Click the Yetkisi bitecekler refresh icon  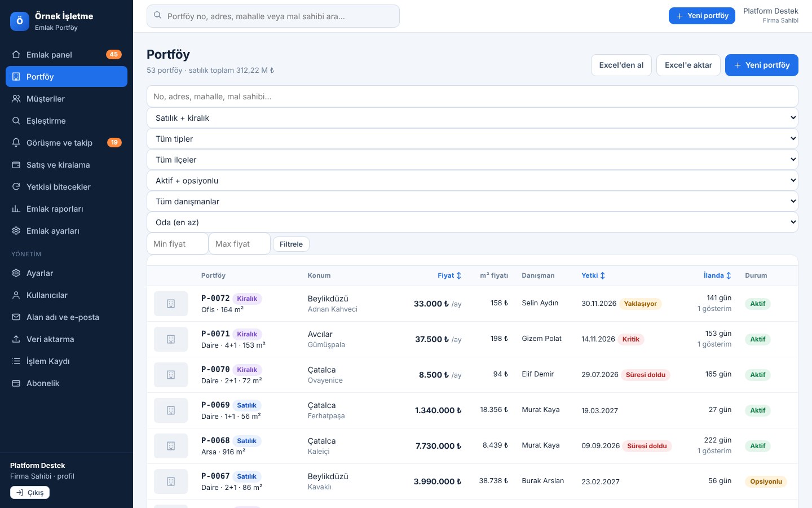(x=16, y=187)
